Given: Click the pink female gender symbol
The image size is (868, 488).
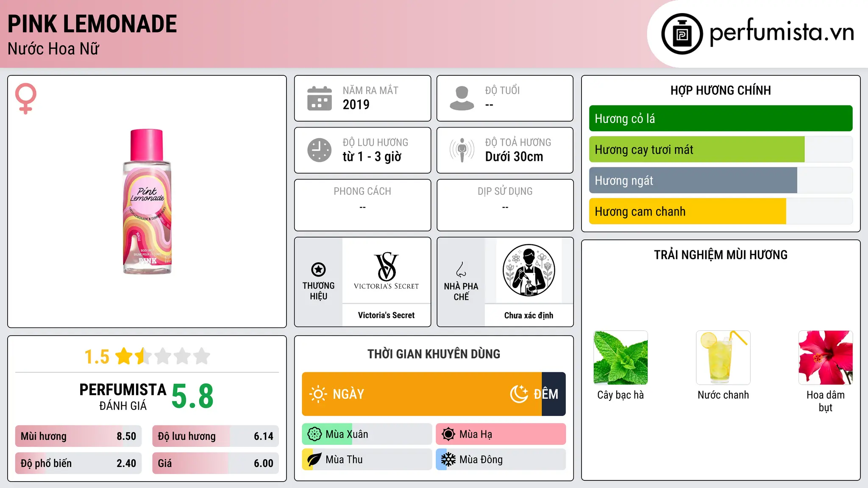Looking at the screenshot, I should [26, 98].
